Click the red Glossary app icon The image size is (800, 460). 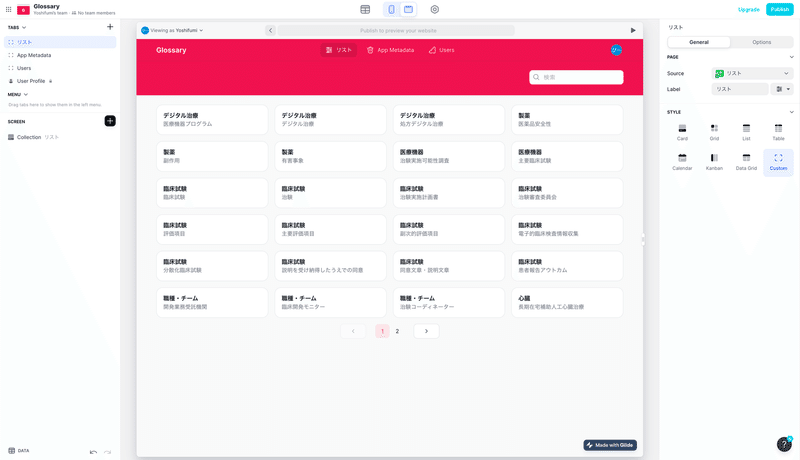click(x=23, y=10)
